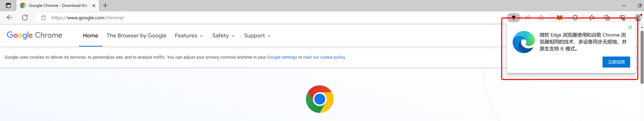
Task: Open the MetaMask fox extension
Action: tap(559, 17)
